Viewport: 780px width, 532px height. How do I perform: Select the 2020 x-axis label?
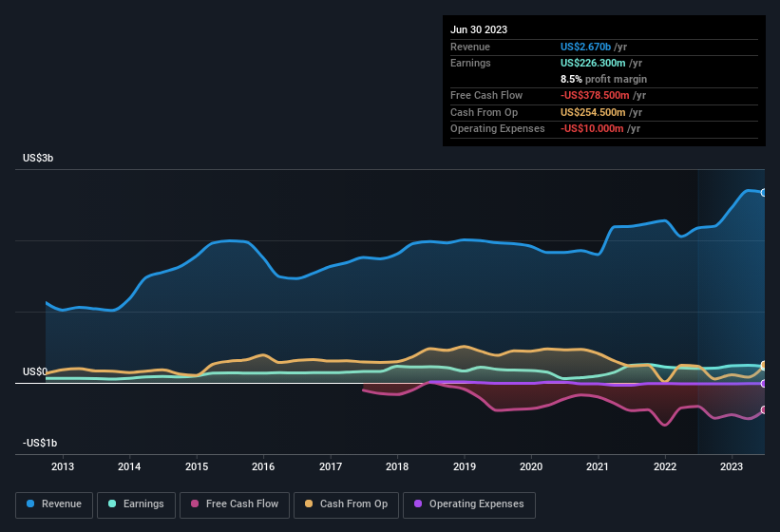[531, 466]
